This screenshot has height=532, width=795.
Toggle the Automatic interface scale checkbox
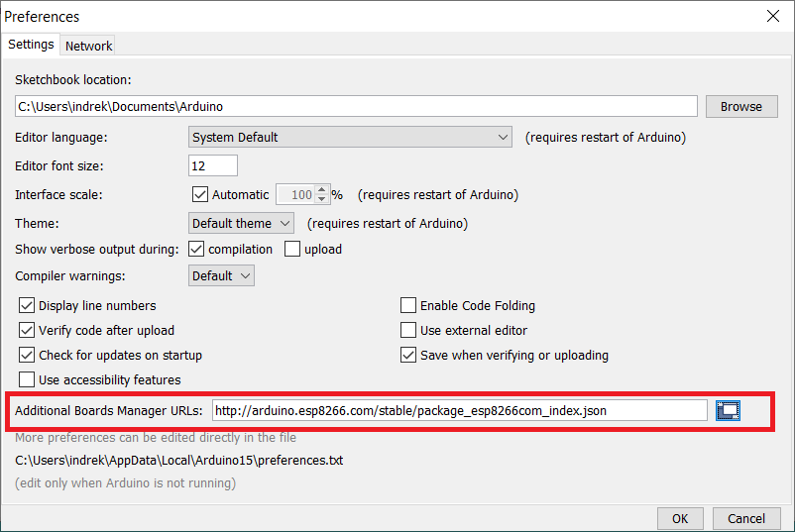click(200, 195)
